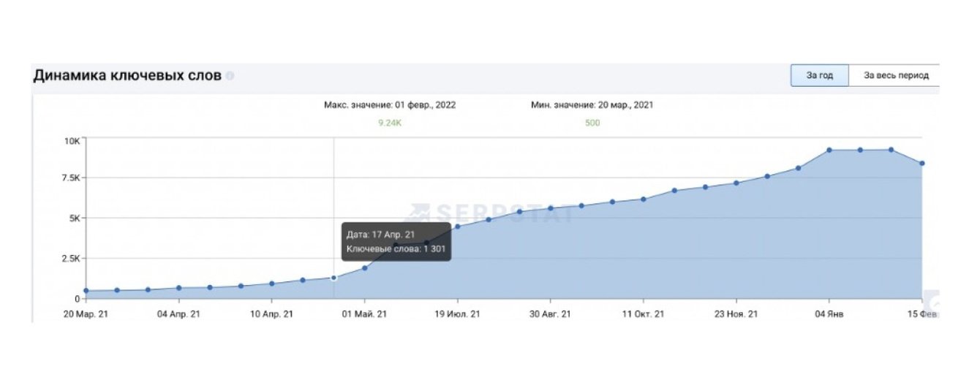Click the last data point at 15 Фев

(922, 163)
